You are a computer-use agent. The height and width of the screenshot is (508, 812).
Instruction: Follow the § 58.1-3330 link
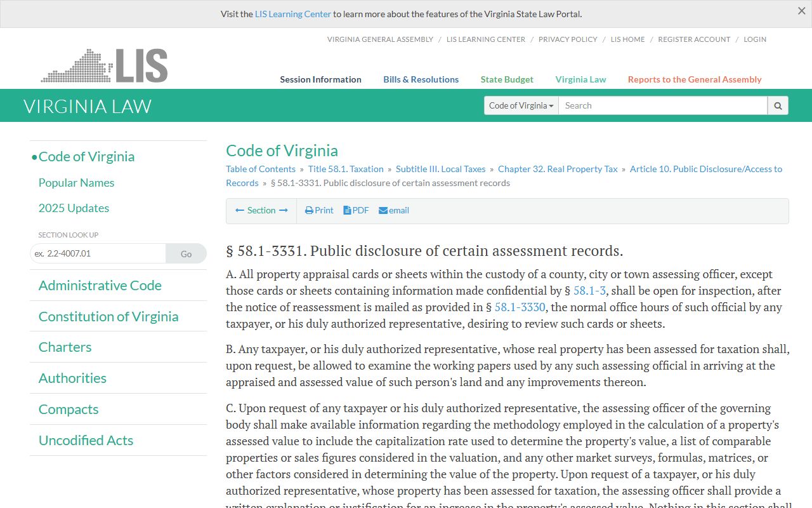point(519,307)
